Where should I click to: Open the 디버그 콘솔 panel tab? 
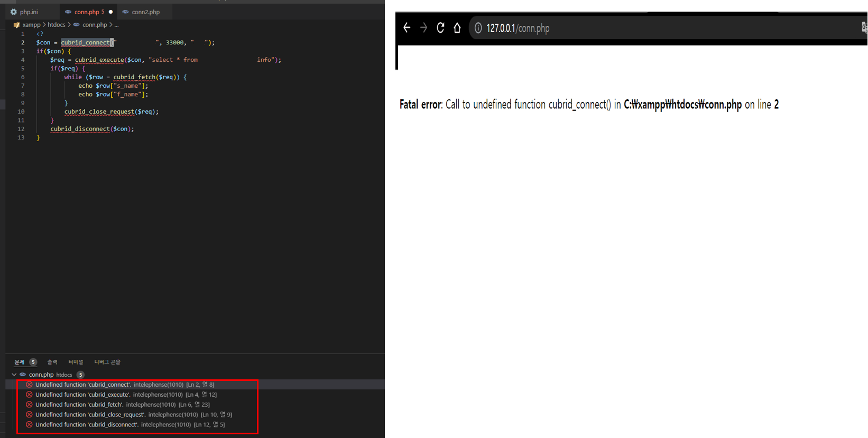pyautogui.click(x=107, y=362)
